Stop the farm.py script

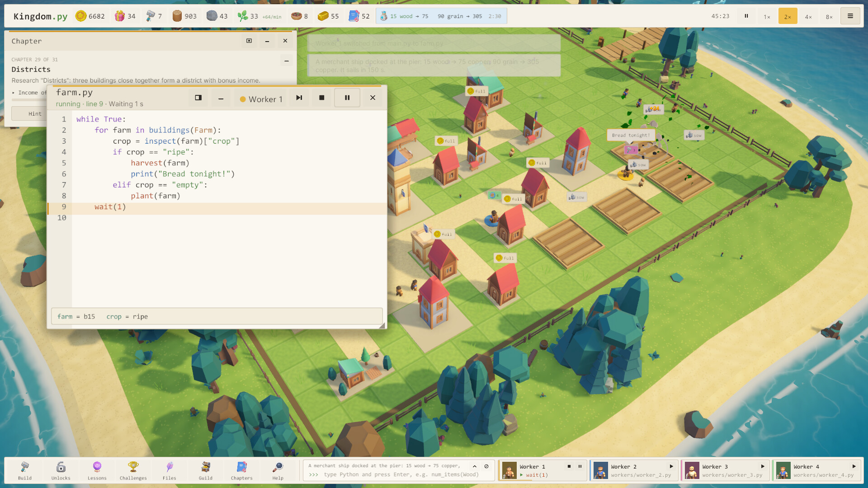(322, 98)
